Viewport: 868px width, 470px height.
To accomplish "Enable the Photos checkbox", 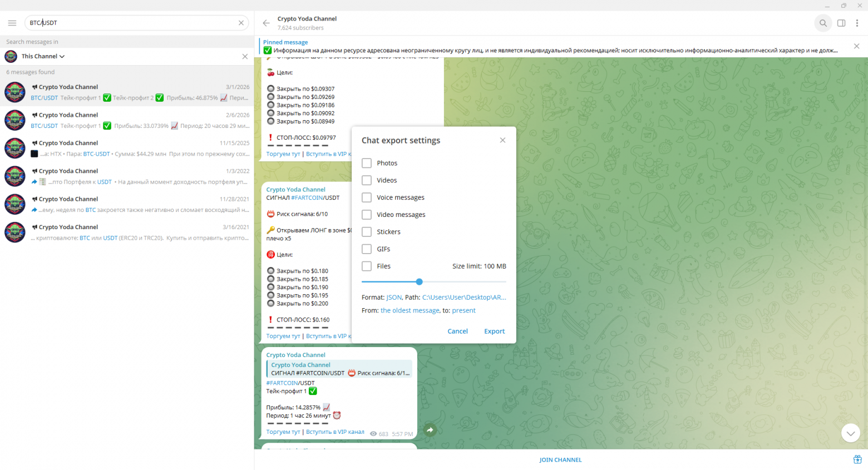I will coord(367,163).
